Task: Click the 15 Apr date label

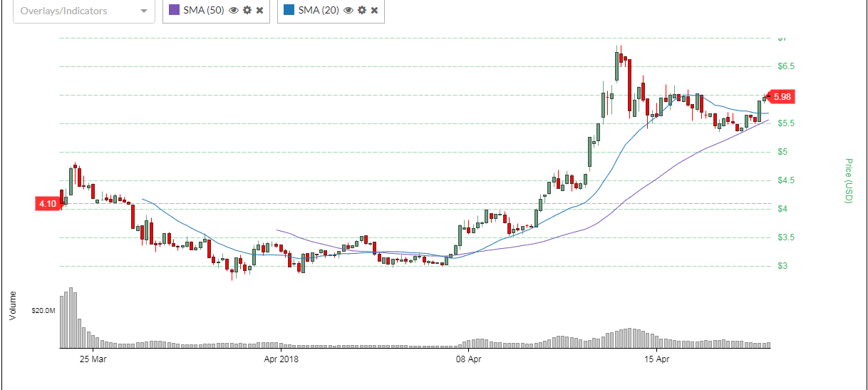Action: point(657,359)
